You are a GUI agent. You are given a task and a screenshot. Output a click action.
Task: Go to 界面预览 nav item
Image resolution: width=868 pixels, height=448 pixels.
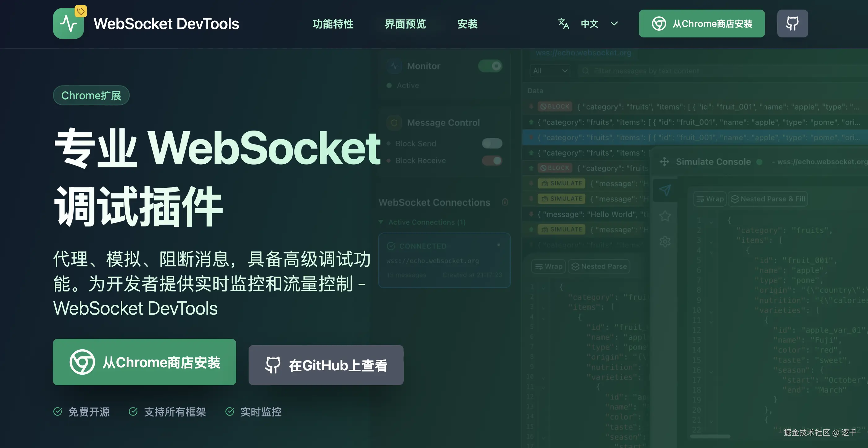(405, 24)
